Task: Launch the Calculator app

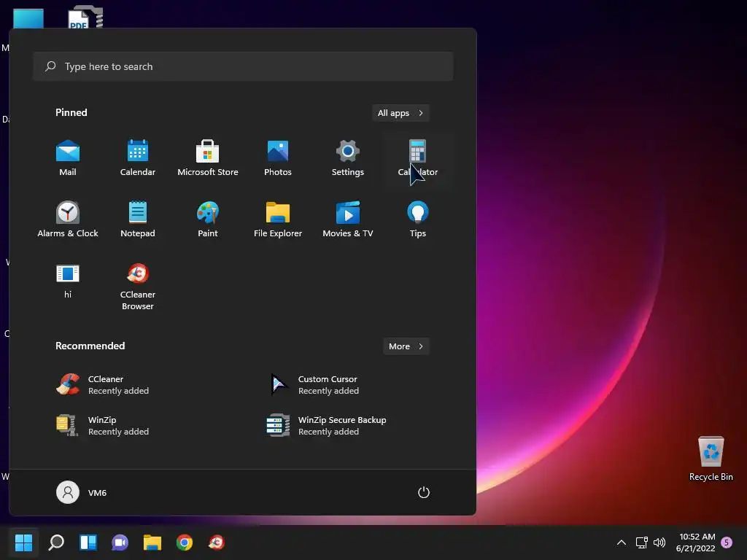Action: pos(418,158)
